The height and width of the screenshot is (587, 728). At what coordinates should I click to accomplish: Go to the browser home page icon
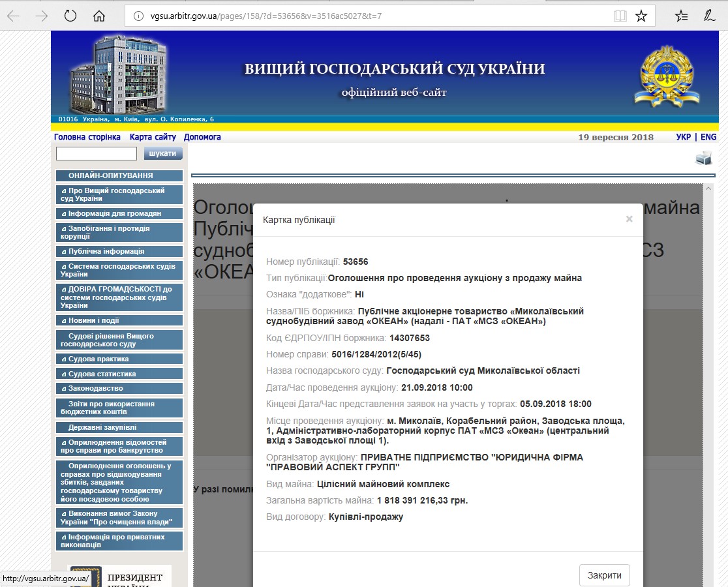coord(99,16)
